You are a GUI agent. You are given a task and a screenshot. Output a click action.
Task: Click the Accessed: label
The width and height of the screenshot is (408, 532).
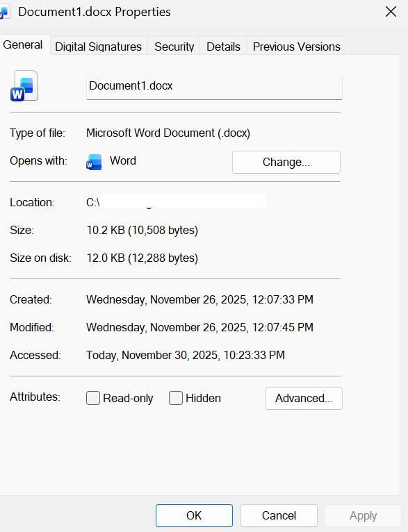tap(35, 356)
